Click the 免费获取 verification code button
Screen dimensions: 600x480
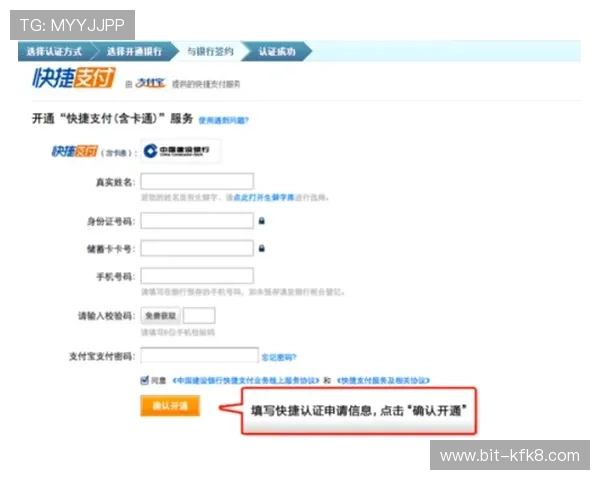[161, 316]
